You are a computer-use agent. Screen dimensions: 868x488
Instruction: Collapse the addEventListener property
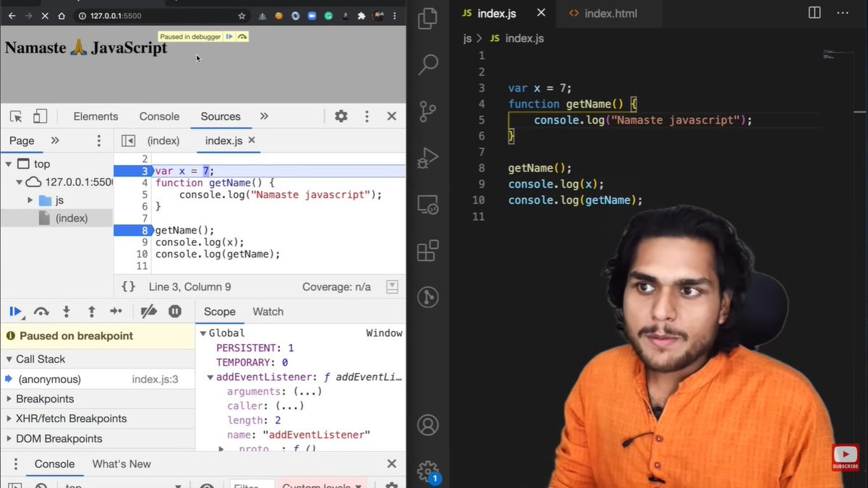click(210, 377)
